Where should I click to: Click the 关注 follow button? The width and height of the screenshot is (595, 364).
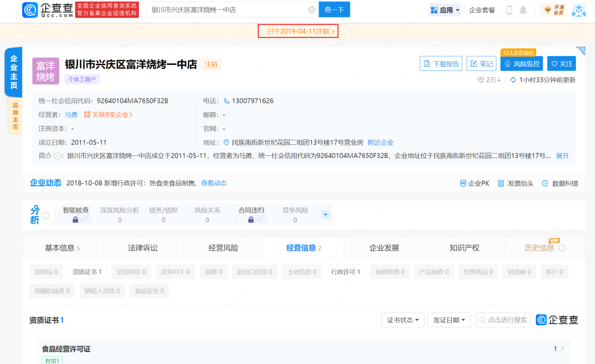pyautogui.click(x=561, y=64)
